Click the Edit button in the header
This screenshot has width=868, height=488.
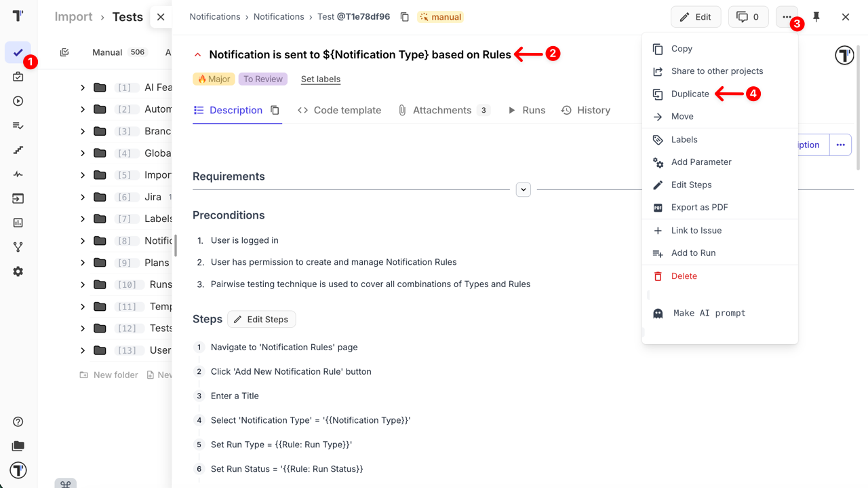pos(696,17)
